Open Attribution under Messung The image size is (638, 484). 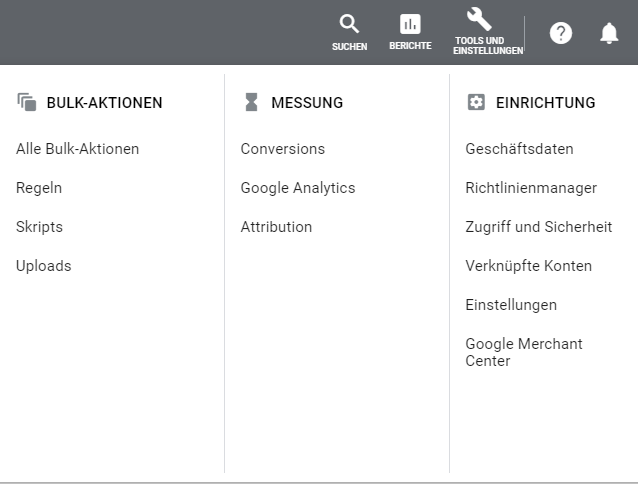pos(276,227)
